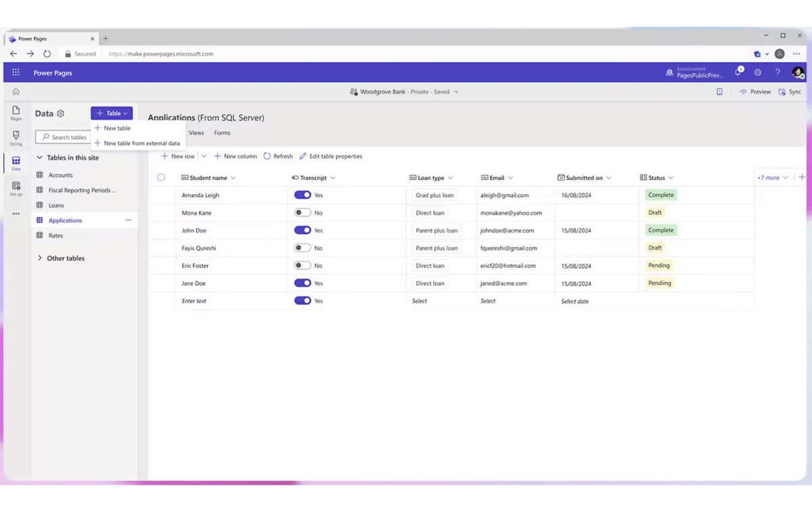Screen dimensions: 812x512
Task: Open the browser profile icon
Action: point(780,53)
